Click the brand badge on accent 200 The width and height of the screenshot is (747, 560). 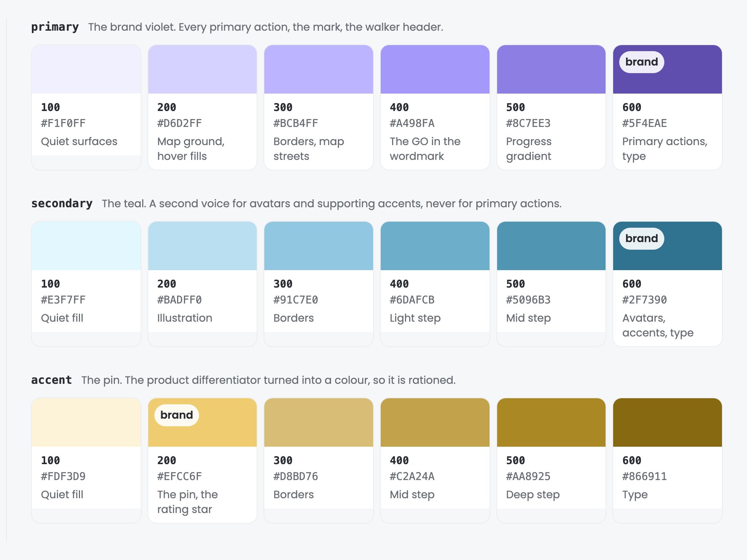coord(177,415)
